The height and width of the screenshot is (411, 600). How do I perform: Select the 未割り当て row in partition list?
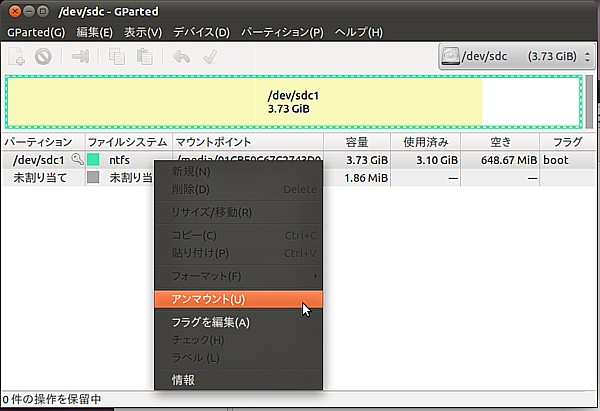click(298, 178)
